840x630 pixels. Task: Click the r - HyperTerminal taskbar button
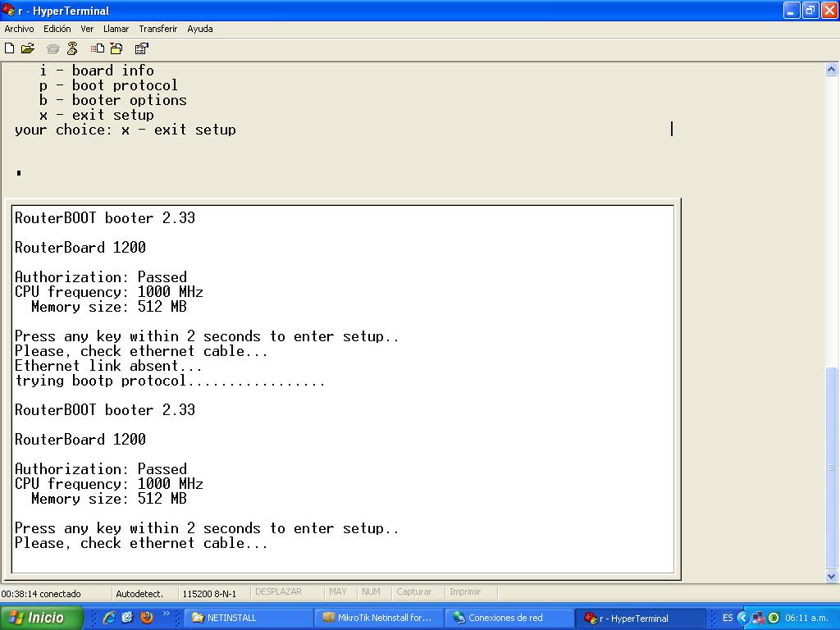click(640, 618)
